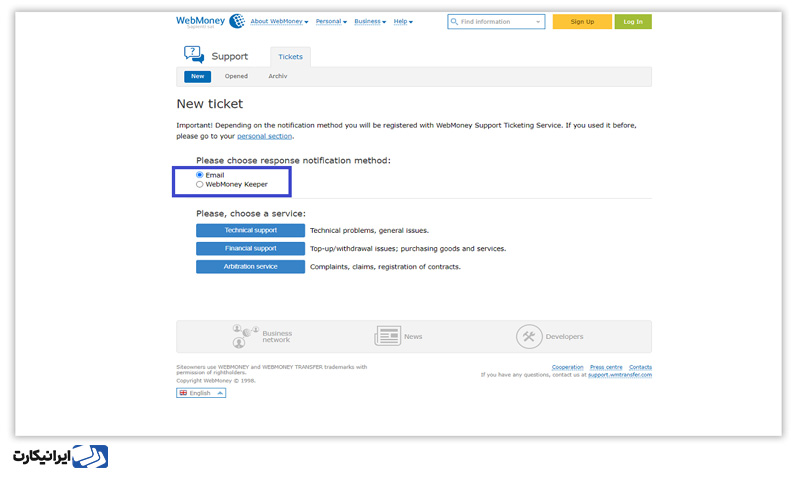The width and height of the screenshot is (800, 477).
Task: Open the Business dropdown menu
Action: pyautogui.click(x=370, y=21)
